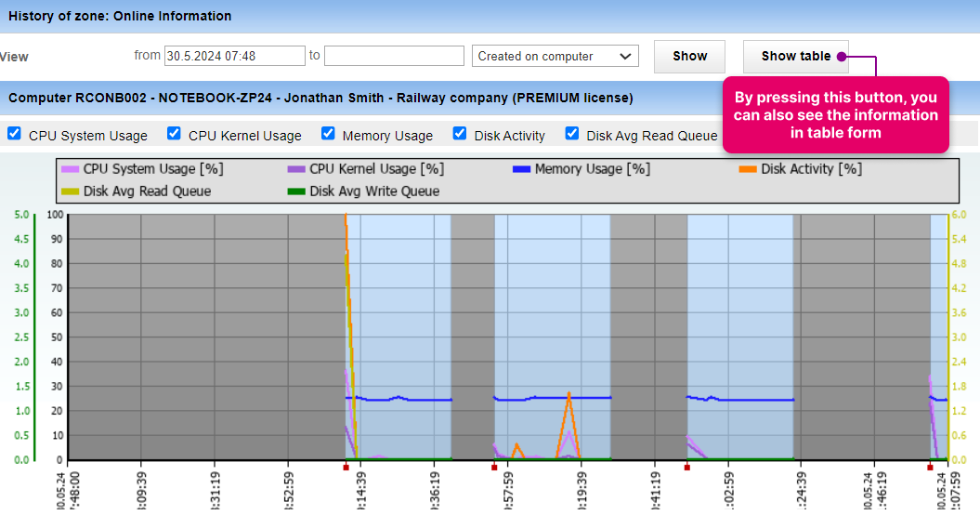Click the Show button

point(689,57)
